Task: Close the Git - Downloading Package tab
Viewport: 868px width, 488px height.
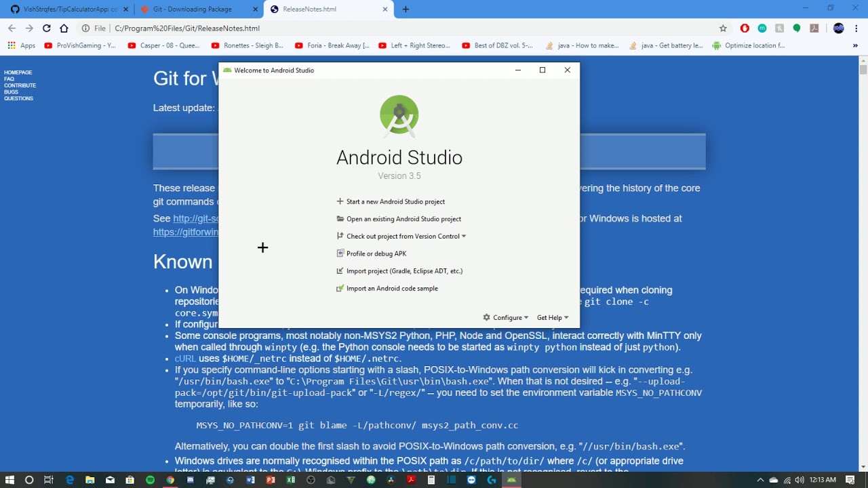Action: 255,9
